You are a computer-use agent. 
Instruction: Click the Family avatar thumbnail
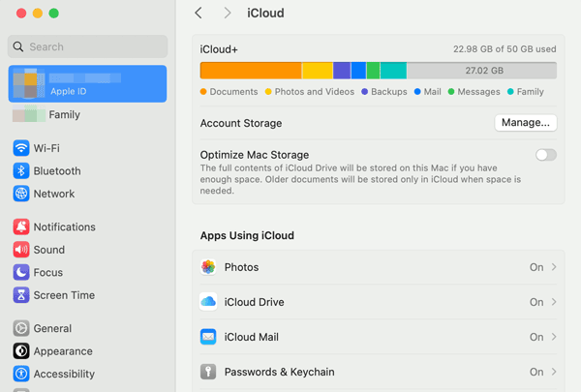(29, 114)
